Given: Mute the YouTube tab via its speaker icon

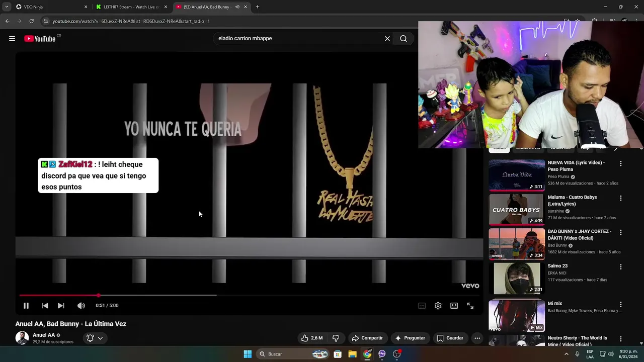Looking at the screenshot, I should 237,7.
